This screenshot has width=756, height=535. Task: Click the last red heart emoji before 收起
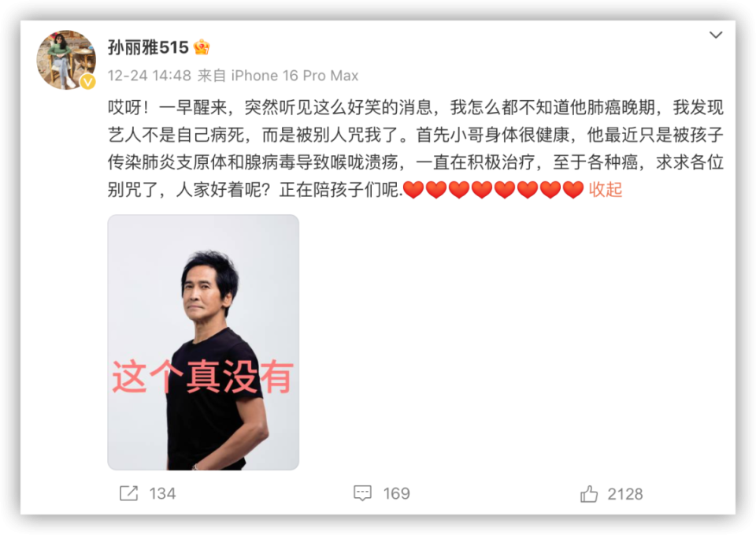[573, 190]
